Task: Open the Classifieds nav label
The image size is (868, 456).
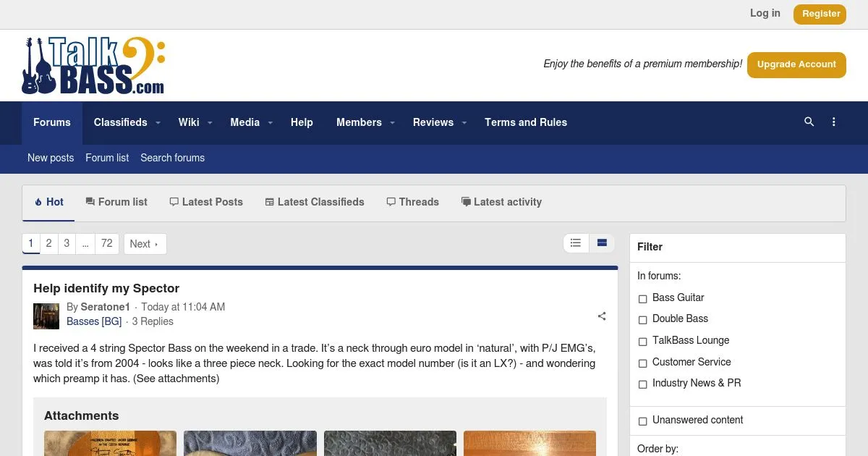Action: coord(120,122)
